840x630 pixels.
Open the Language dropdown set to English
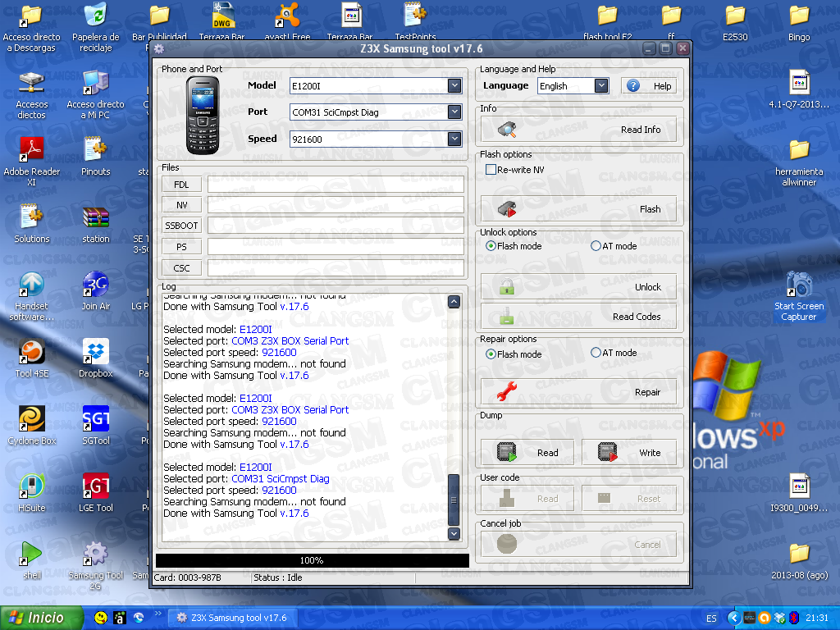point(601,85)
